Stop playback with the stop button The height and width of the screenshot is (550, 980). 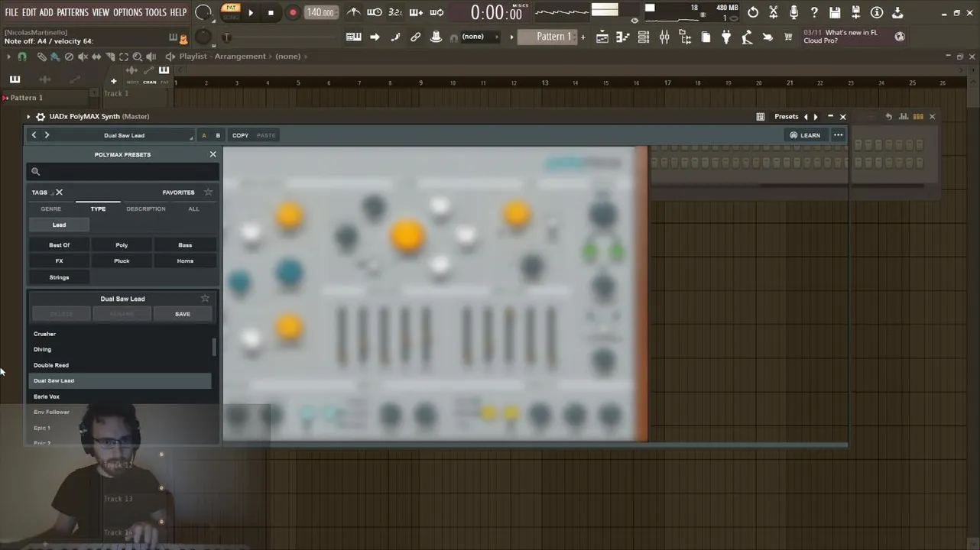271,13
